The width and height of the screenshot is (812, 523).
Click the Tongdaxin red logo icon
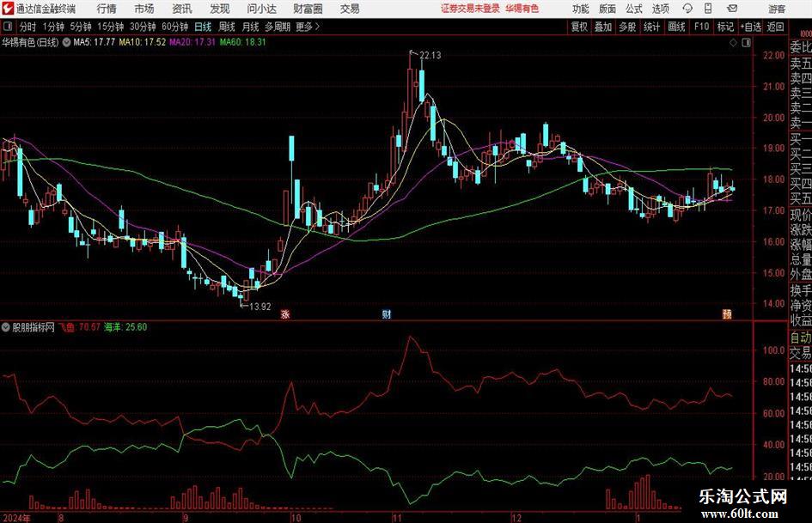(x=8, y=9)
